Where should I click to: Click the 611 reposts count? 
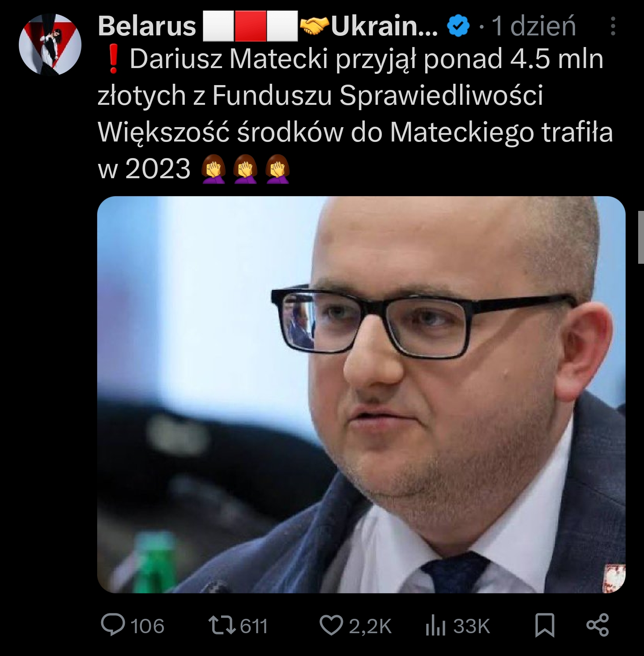tap(254, 626)
